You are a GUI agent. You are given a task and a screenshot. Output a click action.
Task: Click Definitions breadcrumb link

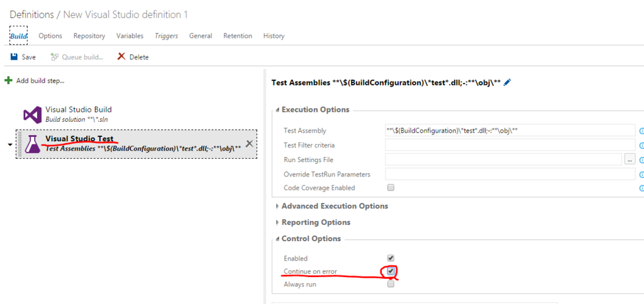(31, 15)
